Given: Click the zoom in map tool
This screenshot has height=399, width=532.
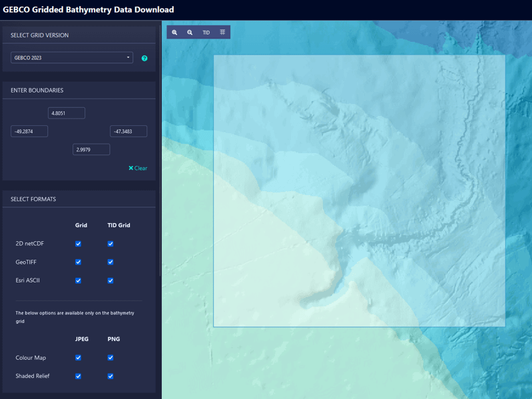Looking at the screenshot, I should click(x=174, y=32).
